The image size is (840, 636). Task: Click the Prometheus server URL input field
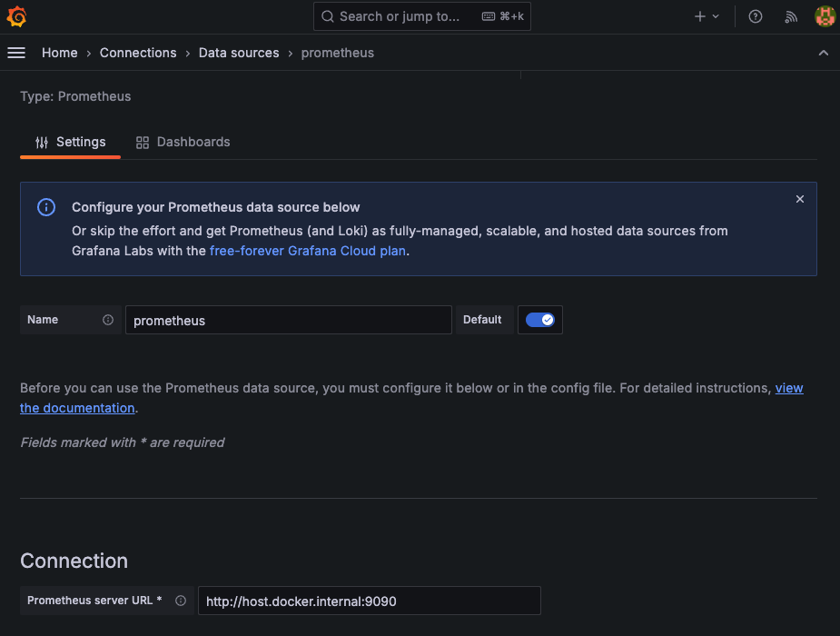click(369, 601)
